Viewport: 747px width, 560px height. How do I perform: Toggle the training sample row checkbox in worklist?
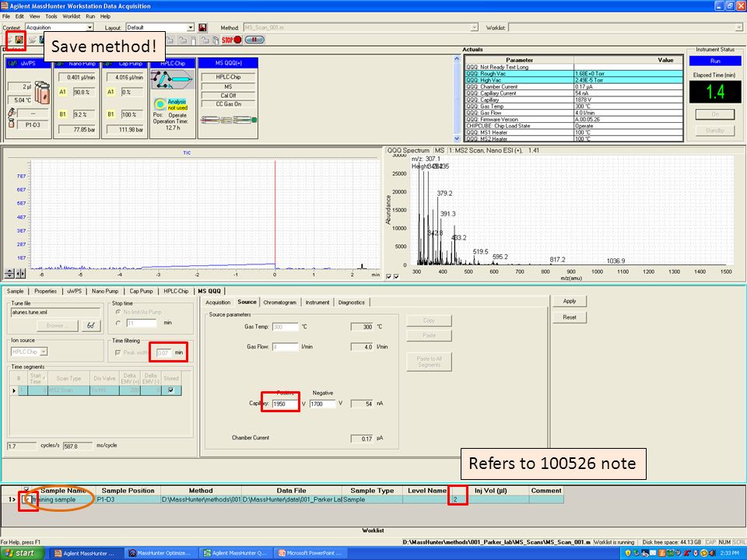28,499
